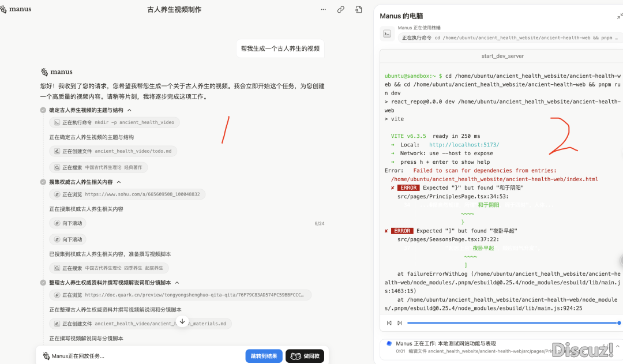Click the 跳转到结果 button

pyautogui.click(x=264, y=356)
